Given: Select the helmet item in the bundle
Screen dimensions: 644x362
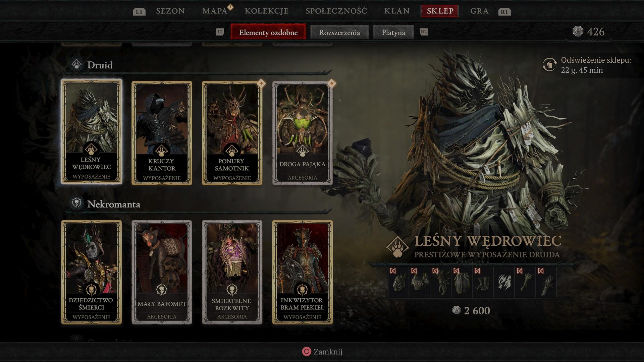Looking at the screenshot, I should [x=399, y=282].
